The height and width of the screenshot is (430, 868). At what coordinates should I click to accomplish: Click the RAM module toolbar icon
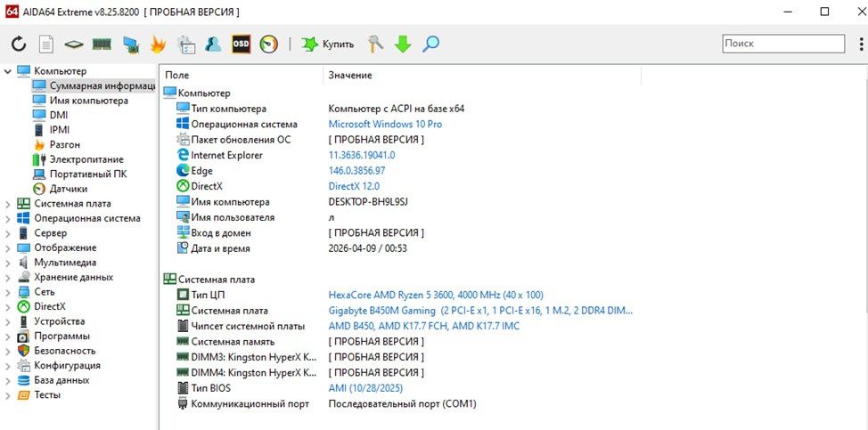(102, 44)
